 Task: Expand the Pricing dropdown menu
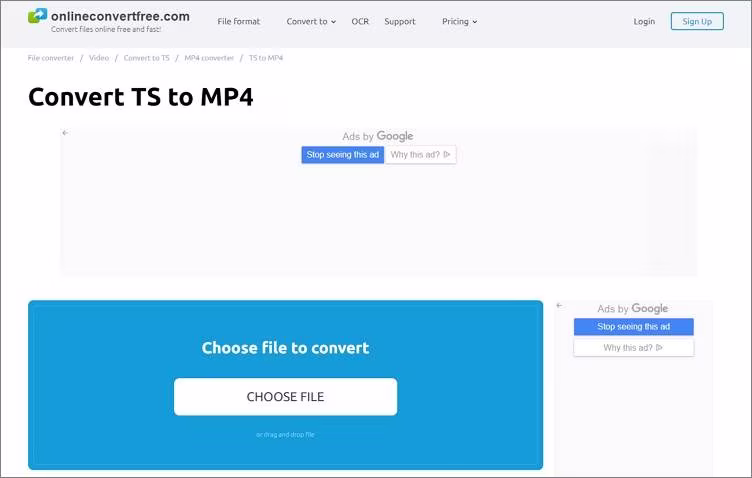coord(459,22)
